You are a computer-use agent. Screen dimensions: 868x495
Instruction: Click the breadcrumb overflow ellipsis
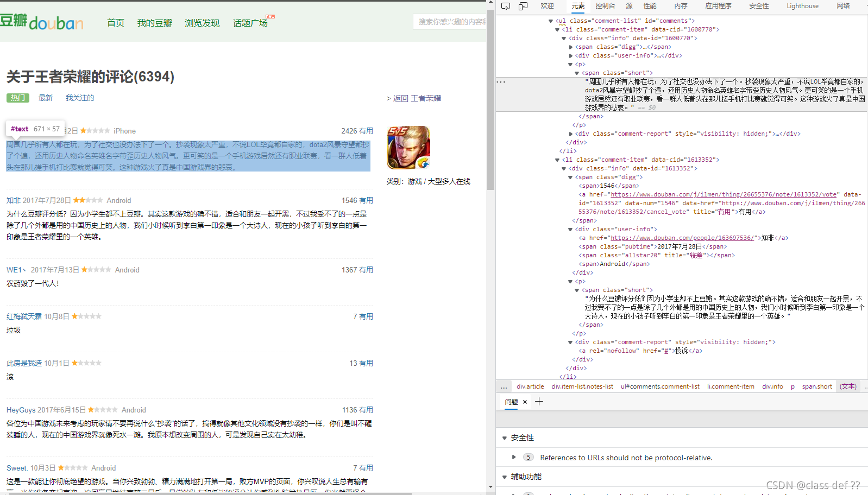504,387
